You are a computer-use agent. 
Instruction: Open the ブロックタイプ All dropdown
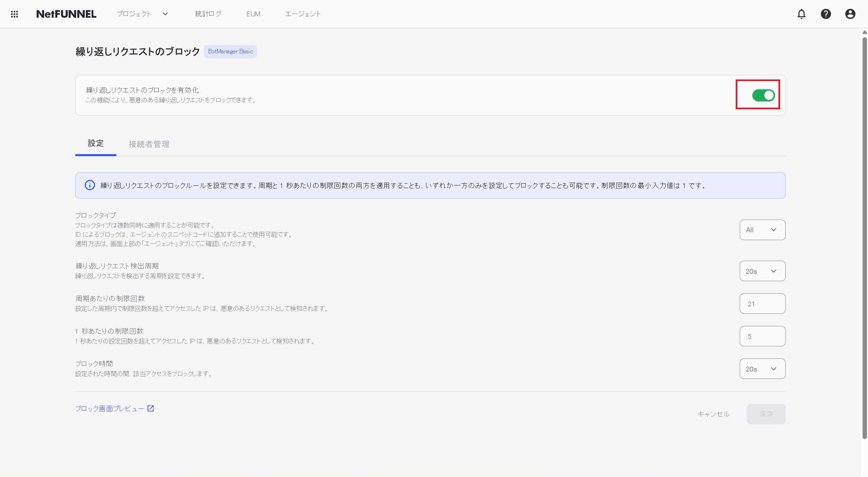click(x=762, y=230)
